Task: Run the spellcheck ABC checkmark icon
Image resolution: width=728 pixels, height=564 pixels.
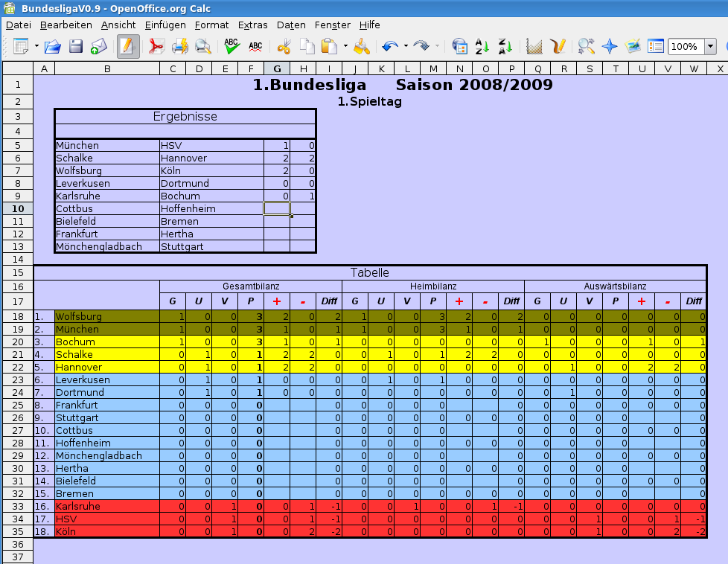Action: click(x=232, y=47)
